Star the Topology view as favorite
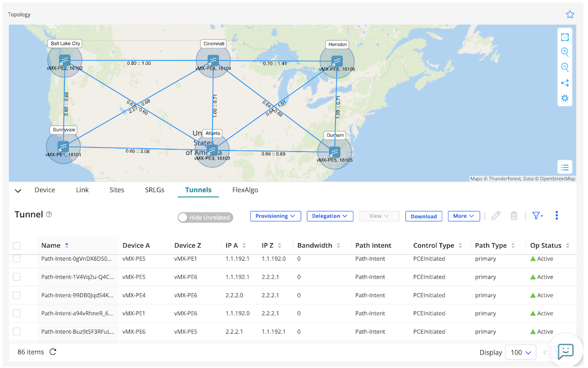 pos(570,14)
